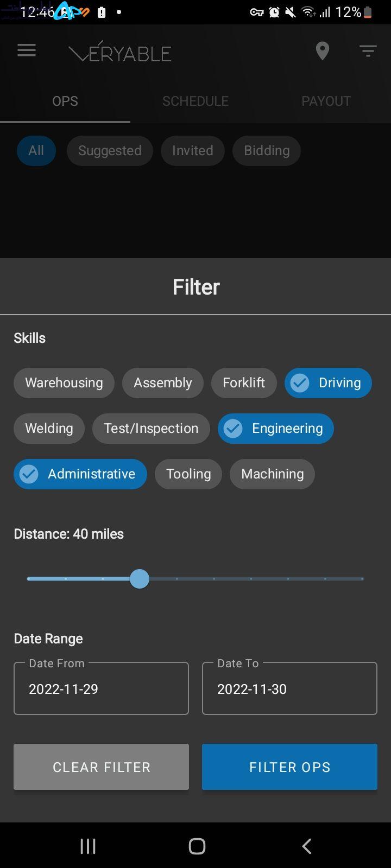Enable the Forklift skill filter
391x868 pixels.
coord(244,383)
